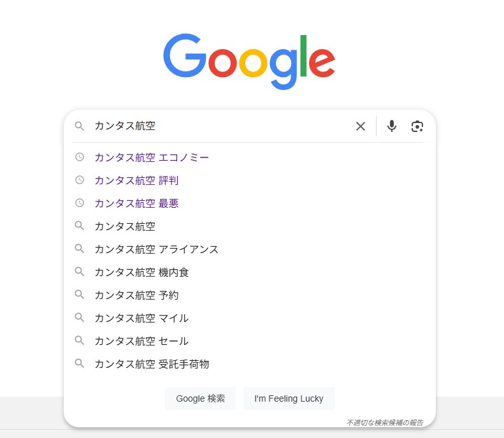Clear the search box with X
Screen dimensions: 504x438
point(361,126)
